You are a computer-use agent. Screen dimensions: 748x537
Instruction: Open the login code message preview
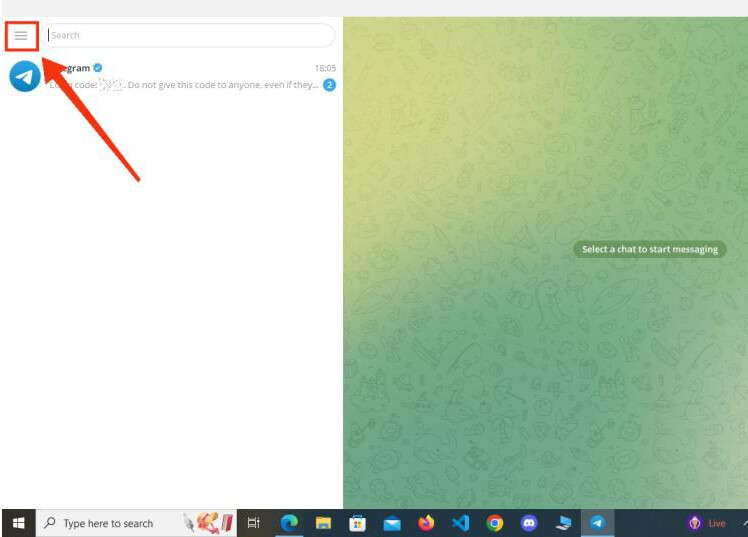pyautogui.click(x=184, y=85)
